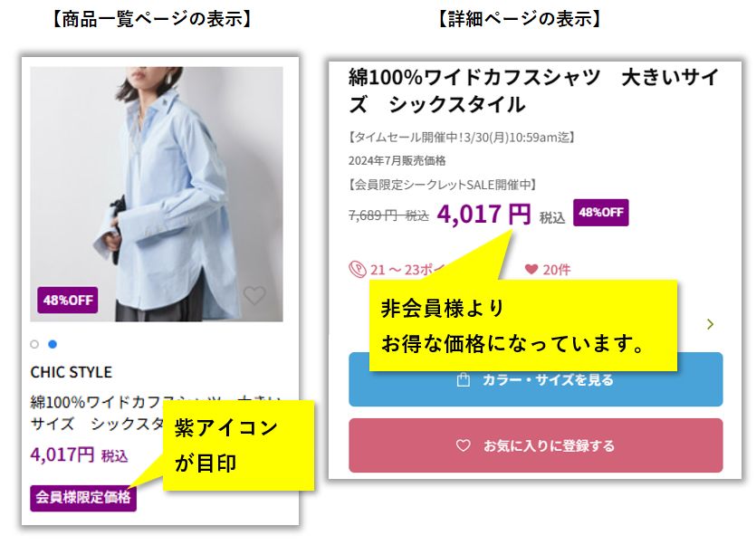Click the 20件 favorites count text

pyautogui.click(x=557, y=270)
